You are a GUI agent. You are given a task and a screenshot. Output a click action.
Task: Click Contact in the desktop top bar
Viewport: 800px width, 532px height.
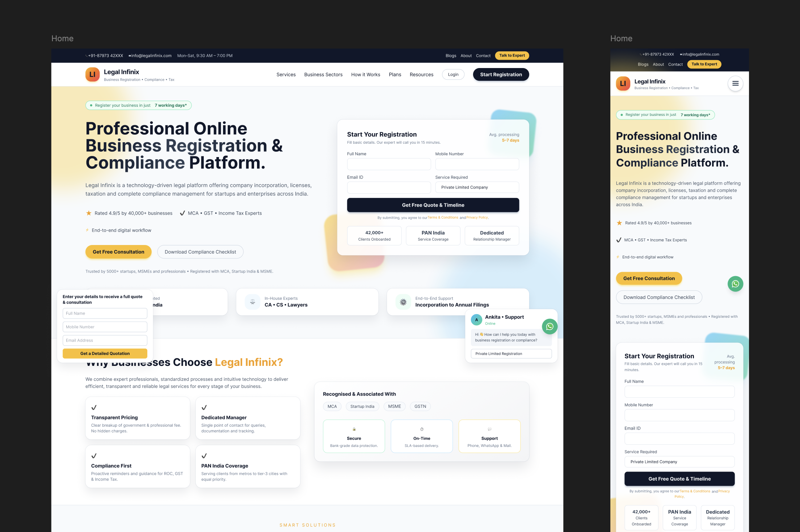coord(483,56)
